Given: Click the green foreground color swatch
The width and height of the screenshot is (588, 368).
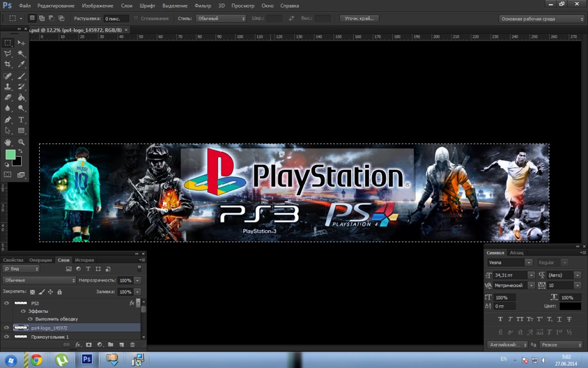Looking at the screenshot, I should click(x=10, y=154).
